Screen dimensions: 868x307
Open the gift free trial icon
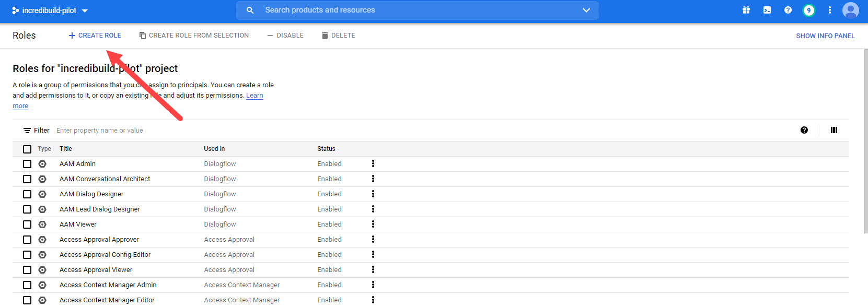click(746, 10)
